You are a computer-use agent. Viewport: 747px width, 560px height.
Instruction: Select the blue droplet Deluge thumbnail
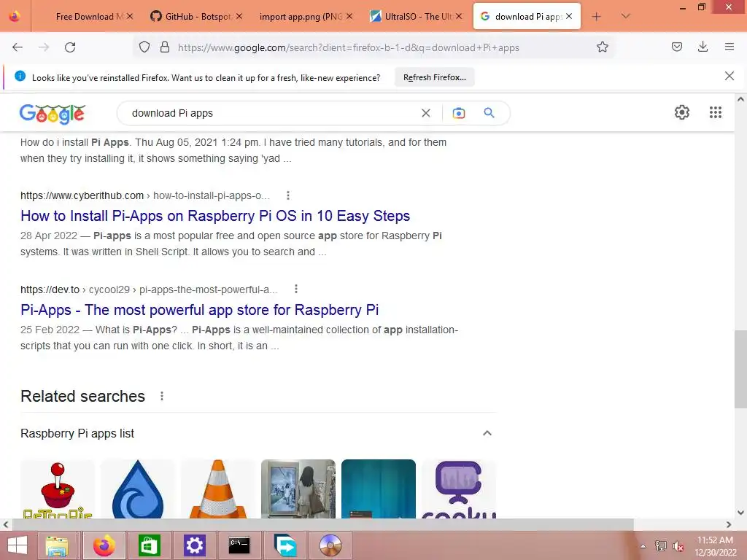(138, 489)
